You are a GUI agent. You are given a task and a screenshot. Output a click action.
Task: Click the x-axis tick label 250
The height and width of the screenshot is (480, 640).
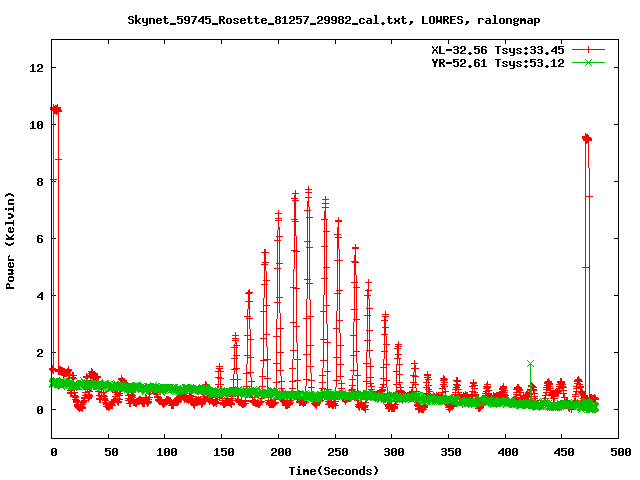click(337, 452)
